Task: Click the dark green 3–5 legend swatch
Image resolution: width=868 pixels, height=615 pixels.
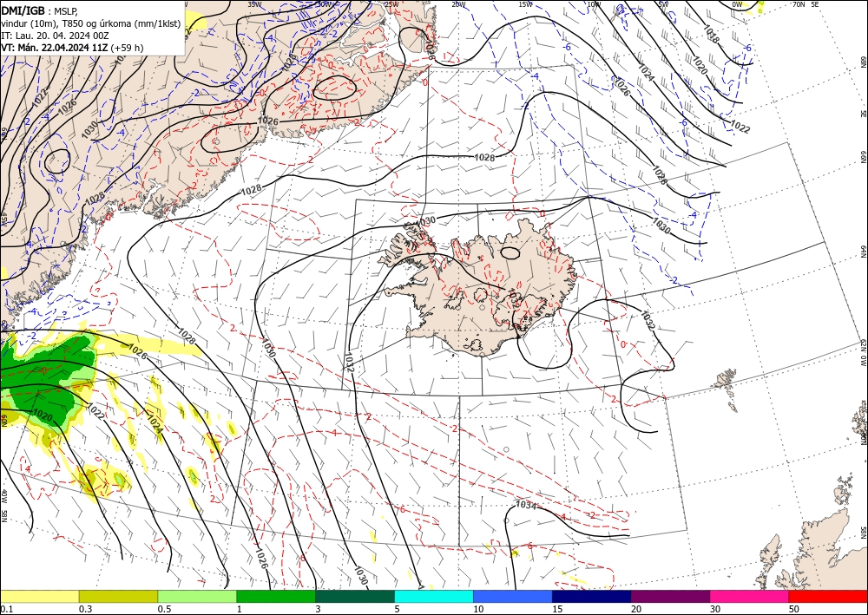Action: pos(355,596)
